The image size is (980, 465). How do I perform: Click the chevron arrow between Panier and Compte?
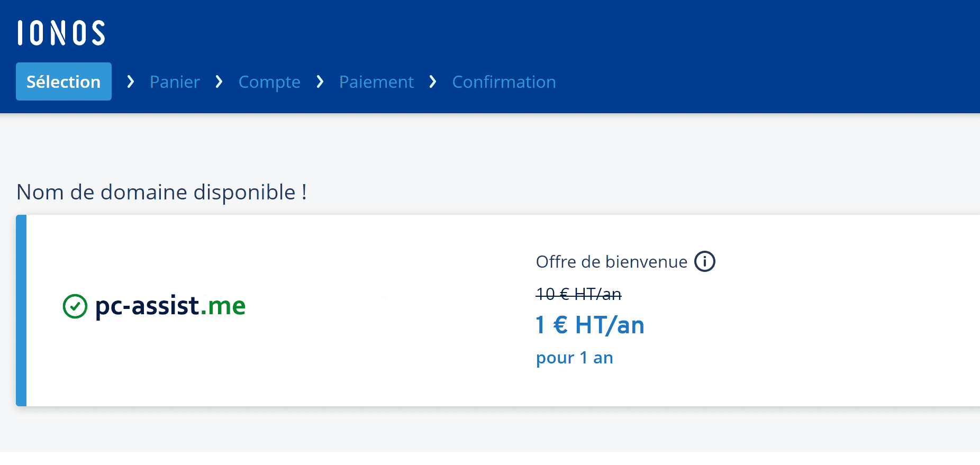coord(219,81)
